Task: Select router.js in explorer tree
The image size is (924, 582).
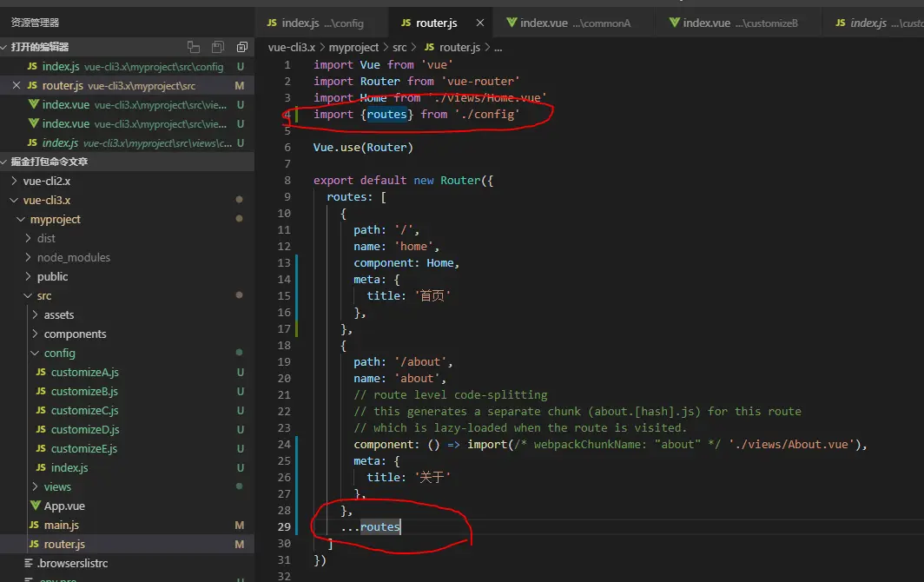Action: (x=64, y=545)
